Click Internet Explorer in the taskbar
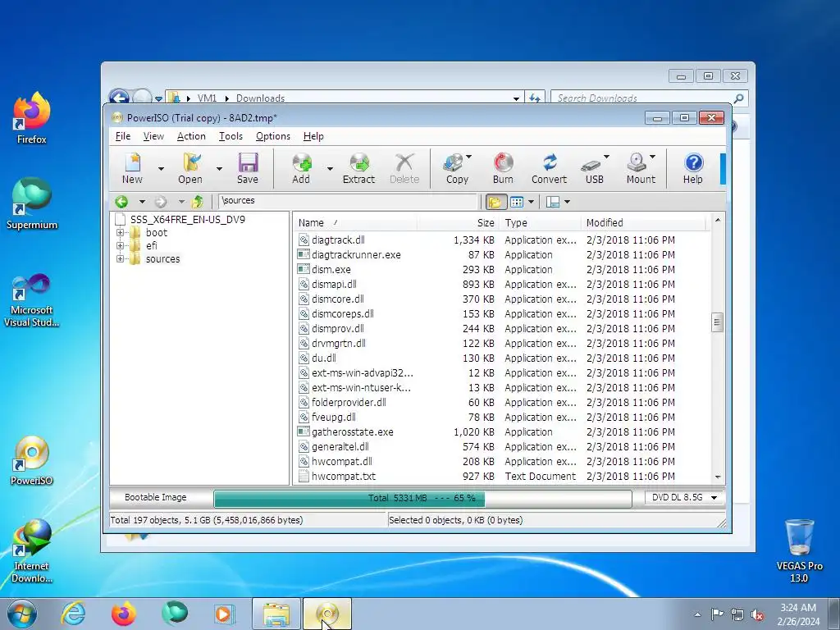Viewport: 840px width, 630px height. (73, 614)
